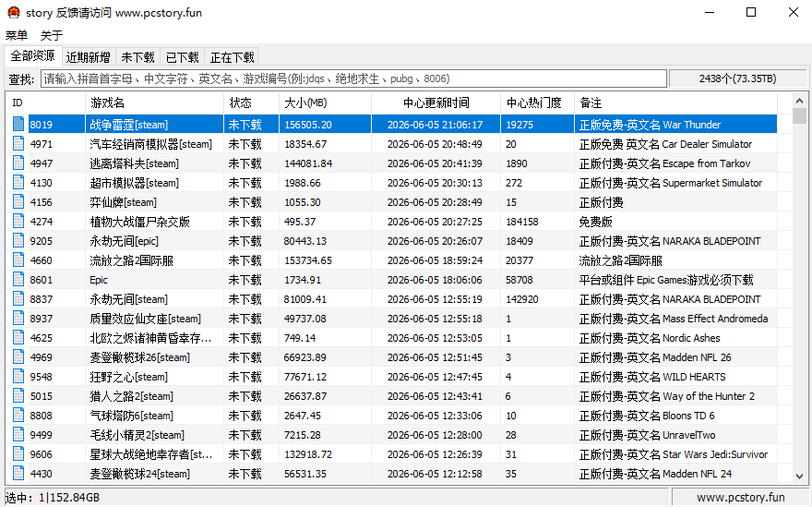
Task: Switch to the 全部资源 tab
Action: point(32,56)
